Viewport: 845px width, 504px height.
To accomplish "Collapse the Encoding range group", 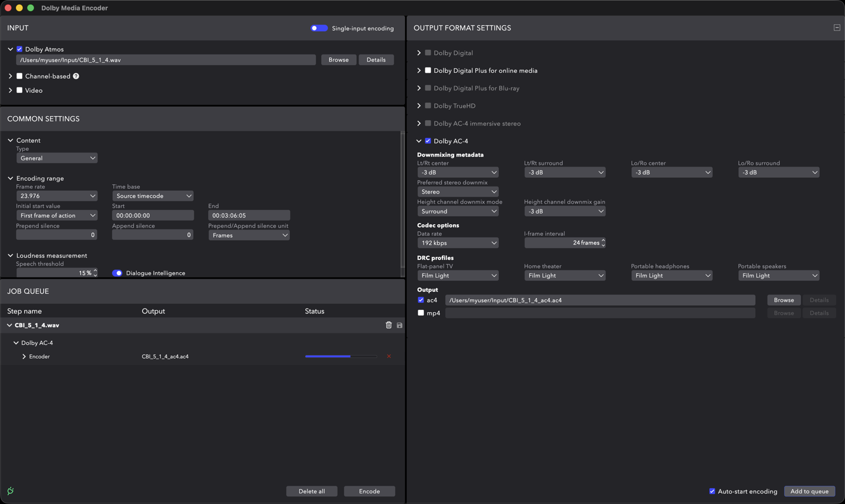I will (11, 178).
